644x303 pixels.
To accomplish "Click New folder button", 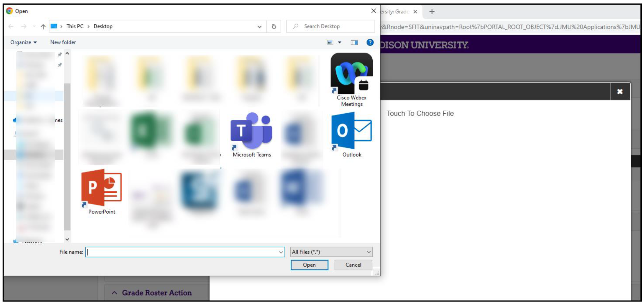I will point(63,42).
